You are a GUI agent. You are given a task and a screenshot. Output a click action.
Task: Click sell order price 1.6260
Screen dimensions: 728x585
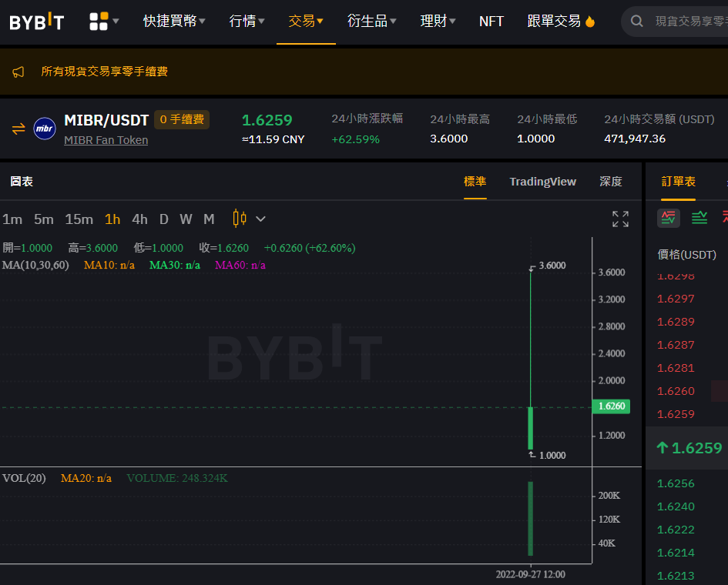676,392
